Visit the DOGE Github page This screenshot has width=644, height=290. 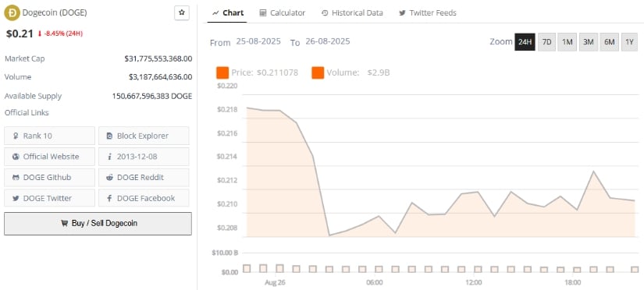coord(49,177)
